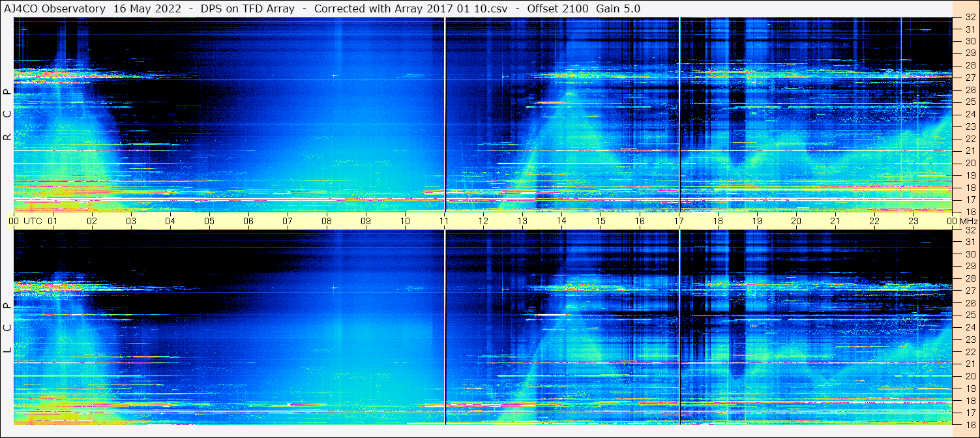The image size is (980, 438).
Task: Click the white vertical line at 17 UTC, lower panel
Action: point(679,326)
